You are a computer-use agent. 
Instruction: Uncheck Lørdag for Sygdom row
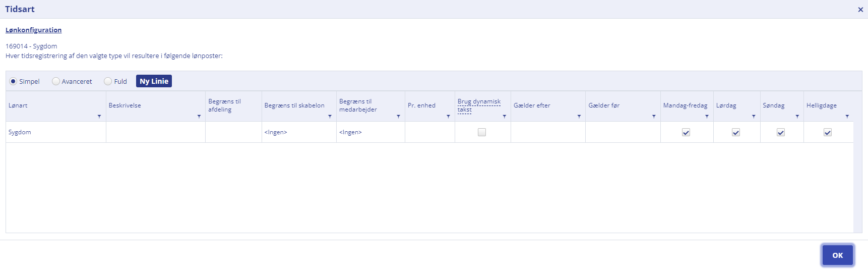(736, 132)
